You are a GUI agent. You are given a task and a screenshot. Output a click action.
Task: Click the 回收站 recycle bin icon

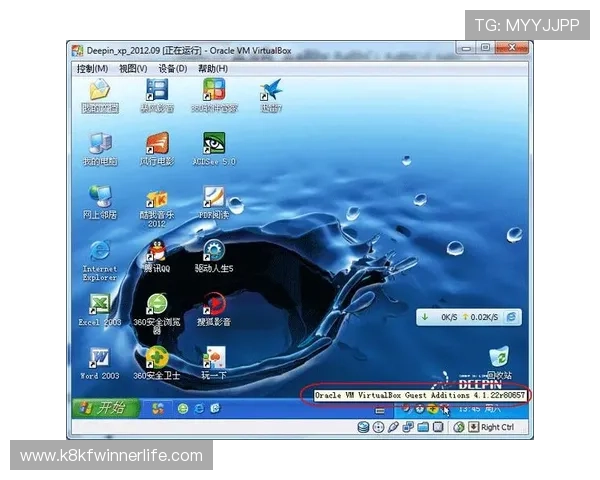[498, 358]
